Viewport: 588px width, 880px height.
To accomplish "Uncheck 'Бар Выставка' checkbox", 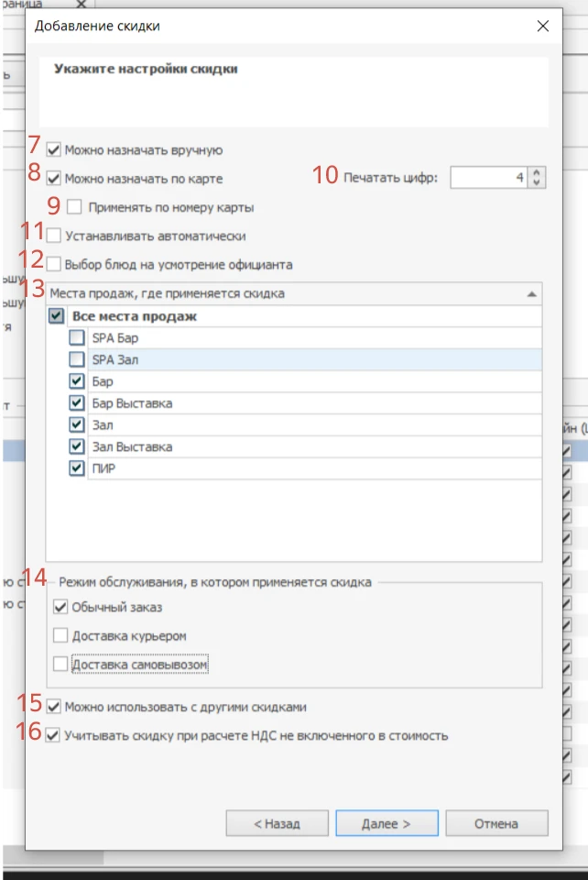I will coord(77,403).
